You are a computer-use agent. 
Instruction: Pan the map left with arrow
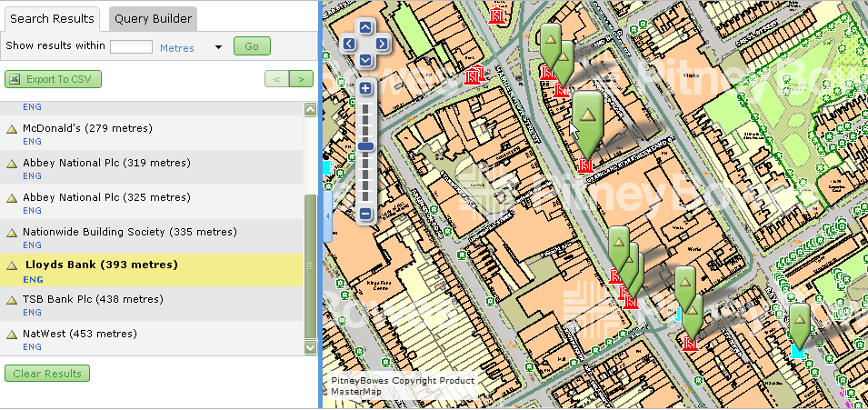pyautogui.click(x=349, y=44)
